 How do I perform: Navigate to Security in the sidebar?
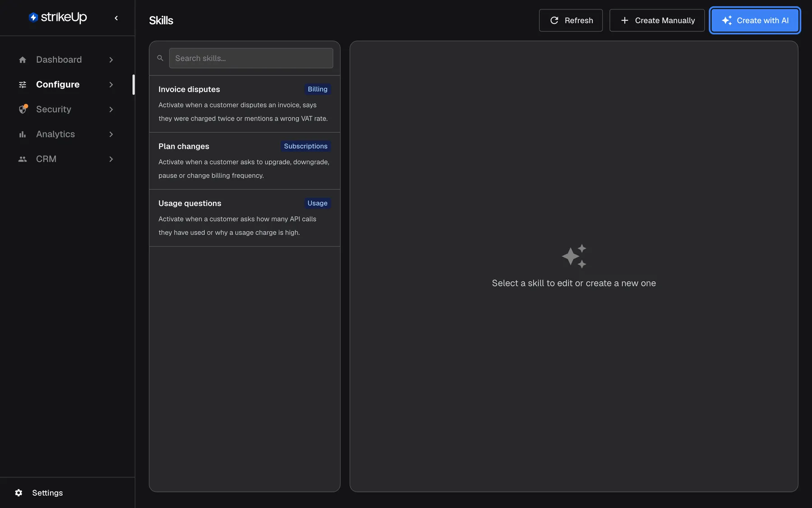tap(54, 109)
